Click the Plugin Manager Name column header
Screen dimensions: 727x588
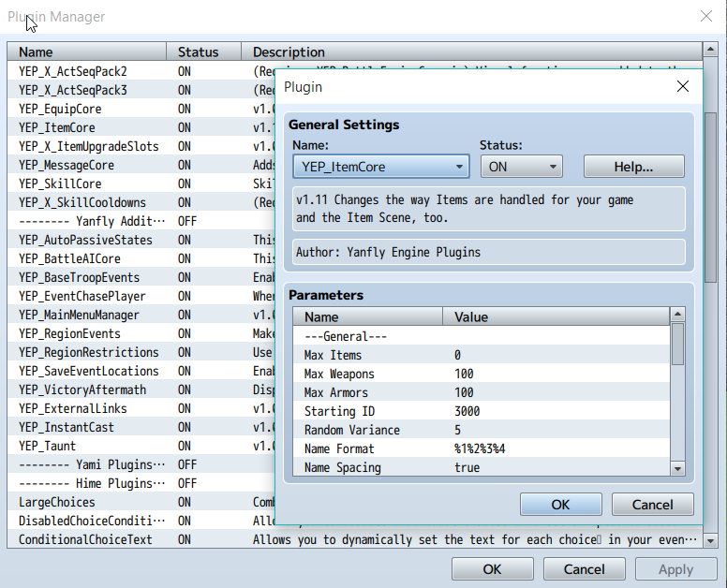[87, 51]
